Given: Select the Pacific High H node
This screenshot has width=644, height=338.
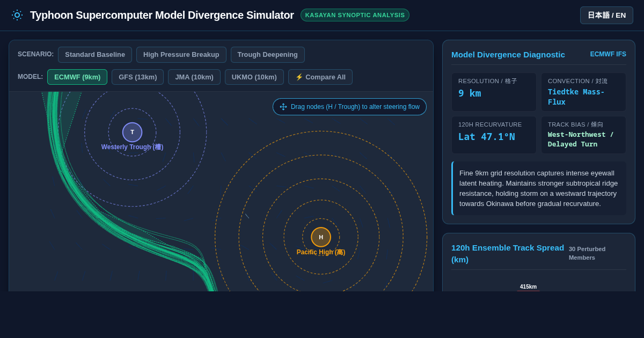Looking at the screenshot, I should tap(321, 237).
